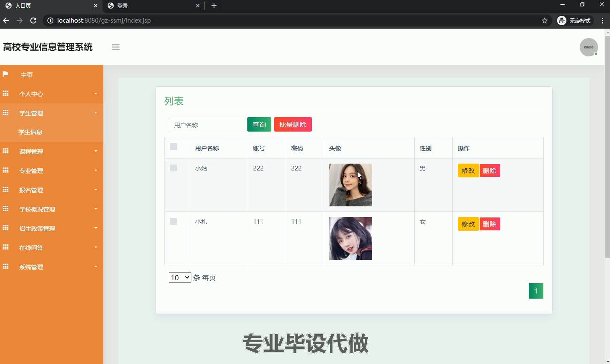Viewport: 610px width, 364px height.
Task: Expand the 招生政策管理 menu arrow
Action: [96, 228]
